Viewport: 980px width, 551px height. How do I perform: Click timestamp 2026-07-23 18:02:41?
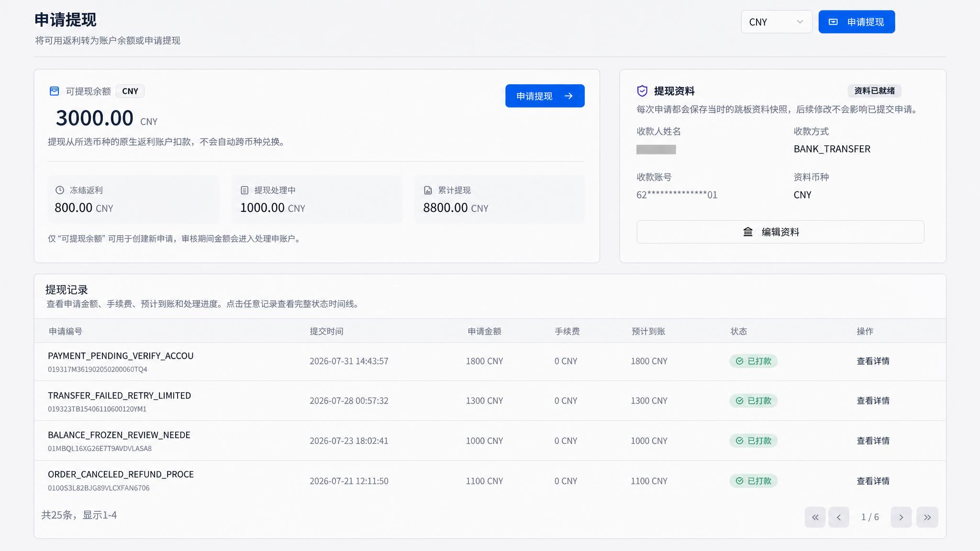click(349, 441)
